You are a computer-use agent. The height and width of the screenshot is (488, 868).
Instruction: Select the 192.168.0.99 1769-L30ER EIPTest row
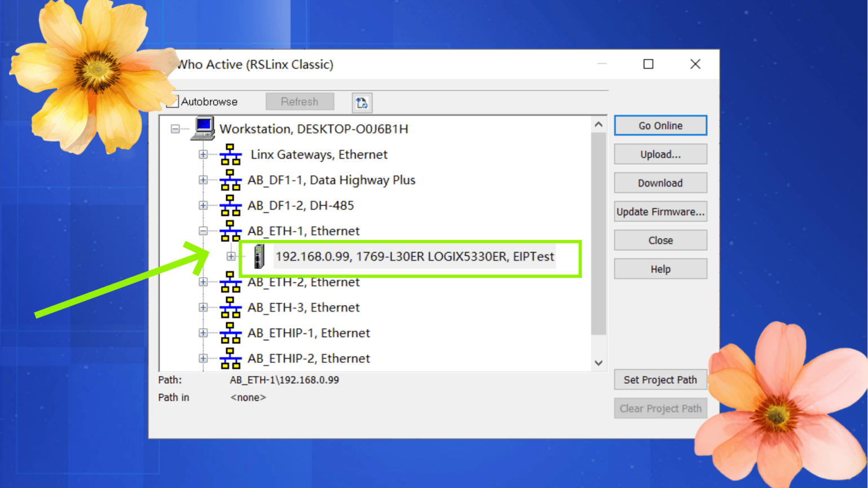[x=415, y=256]
